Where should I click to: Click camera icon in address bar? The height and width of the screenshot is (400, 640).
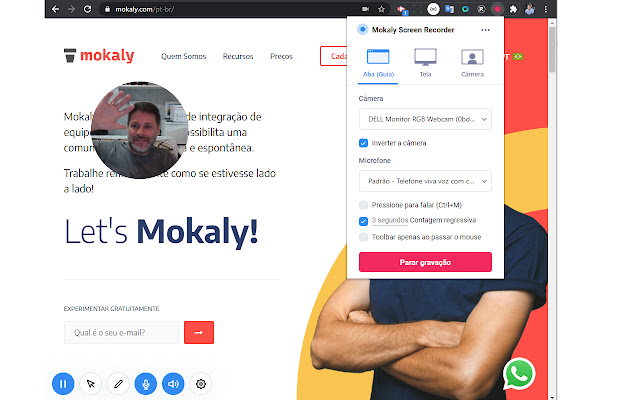pyautogui.click(x=365, y=9)
